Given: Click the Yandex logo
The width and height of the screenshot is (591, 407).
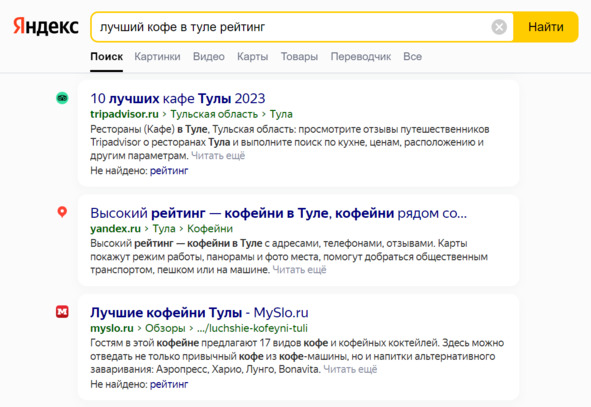Looking at the screenshot, I should coord(46,27).
